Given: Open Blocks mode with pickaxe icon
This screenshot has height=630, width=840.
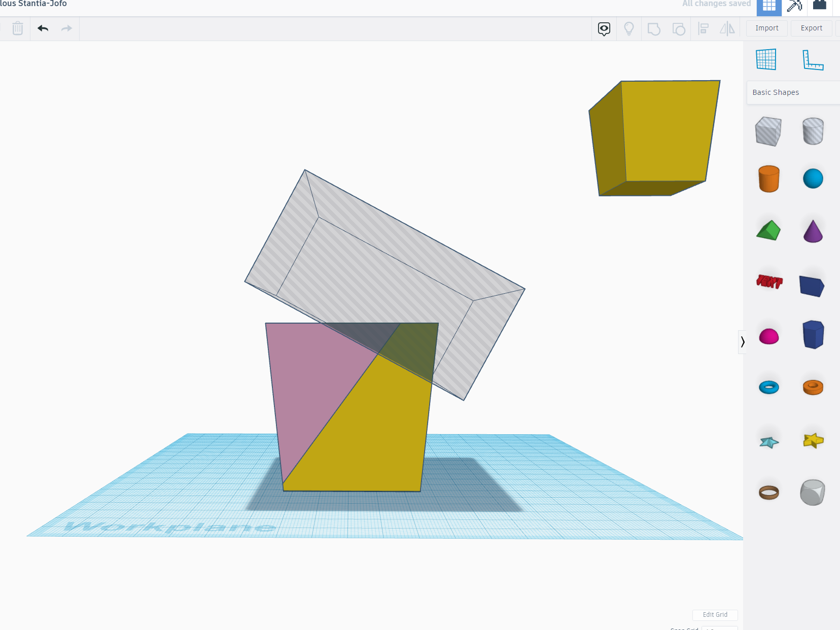Looking at the screenshot, I should pos(794,6).
